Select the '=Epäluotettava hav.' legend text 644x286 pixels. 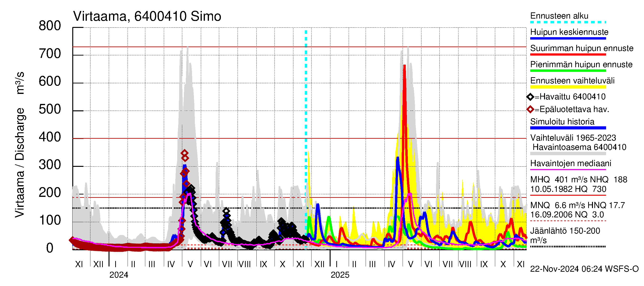(x=572, y=109)
